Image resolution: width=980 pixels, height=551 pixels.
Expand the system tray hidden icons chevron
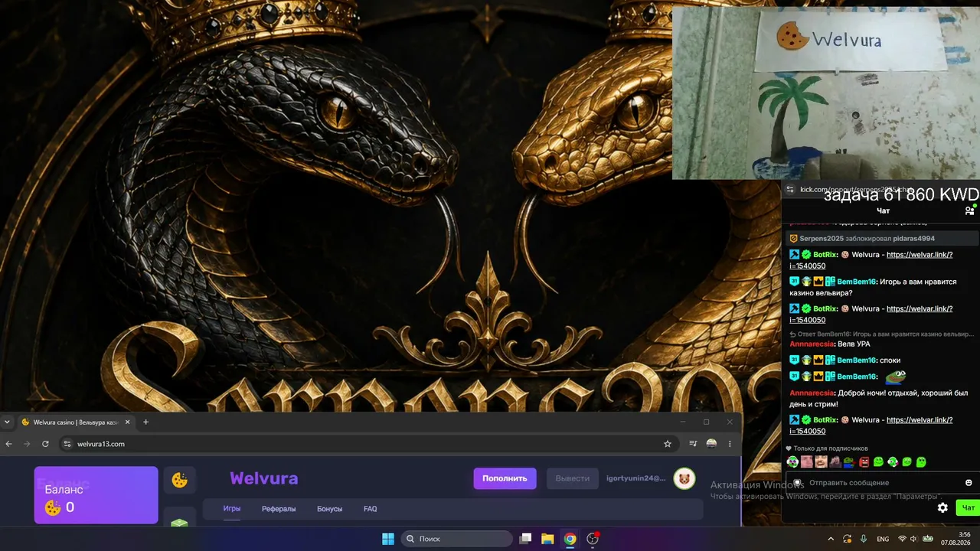click(x=831, y=539)
